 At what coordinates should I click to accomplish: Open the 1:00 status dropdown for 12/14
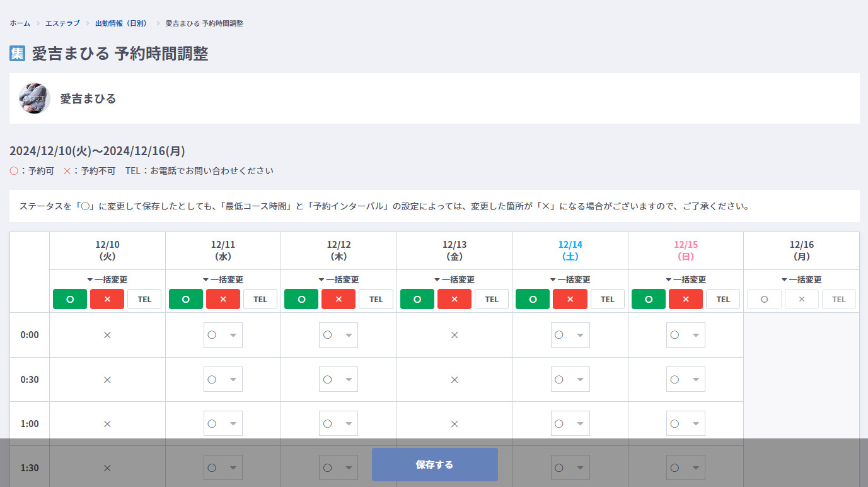tap(570, 423)
